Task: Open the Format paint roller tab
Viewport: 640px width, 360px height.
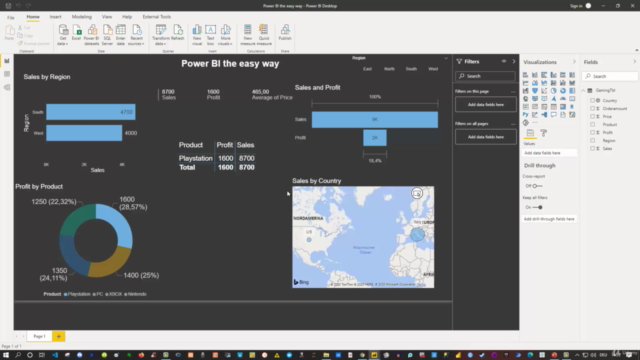Action: (x=543, y=133)
